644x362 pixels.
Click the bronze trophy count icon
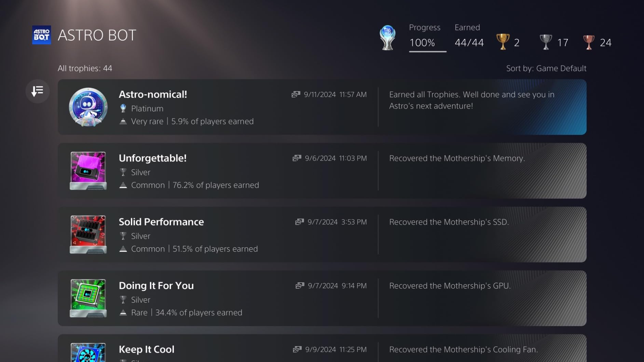click(x=589, y=42)
